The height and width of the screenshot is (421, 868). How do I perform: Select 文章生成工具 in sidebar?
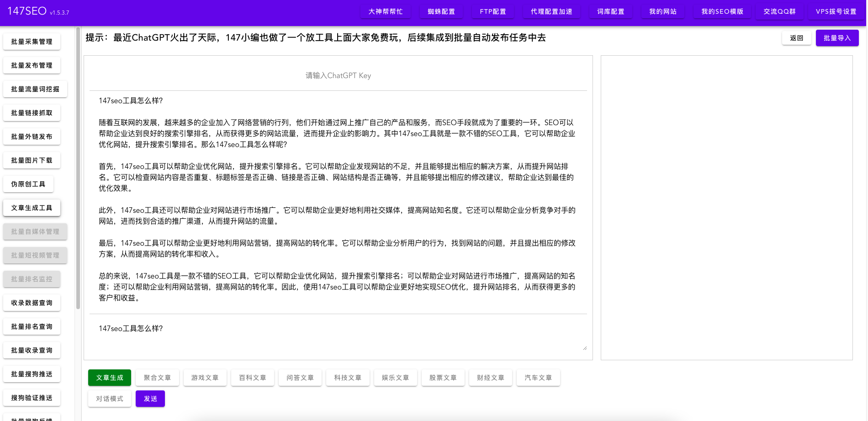point(32,208)
